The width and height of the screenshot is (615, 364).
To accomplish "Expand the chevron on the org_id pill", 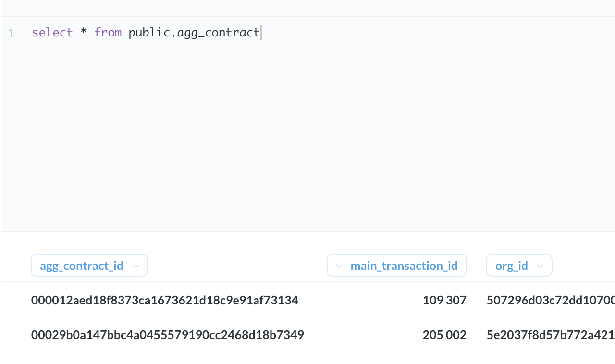I will pyautogui.click(x=541, y=265).
